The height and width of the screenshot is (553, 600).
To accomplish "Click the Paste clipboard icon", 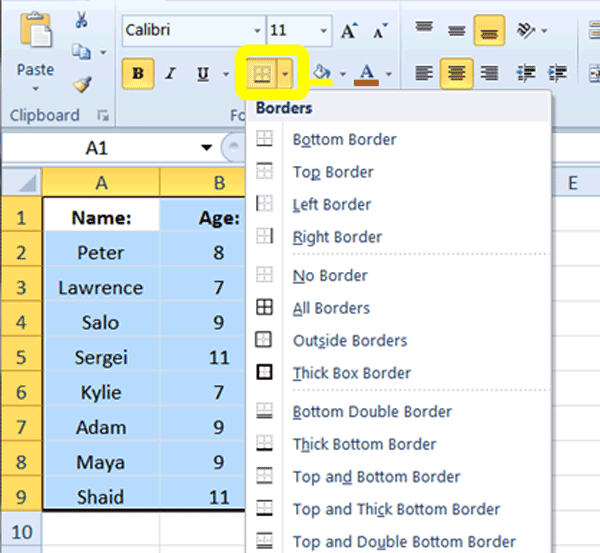I will pyautogui.click(x=35, y=29).
